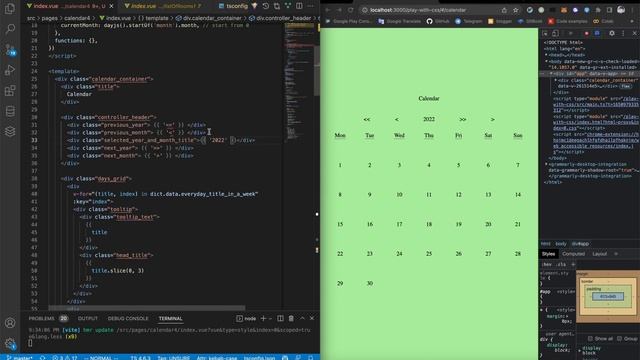Viewport: 640px width, 360px height.
Task: Open the Accounts menu in activity bar
Action: click(x=10, y=323)
